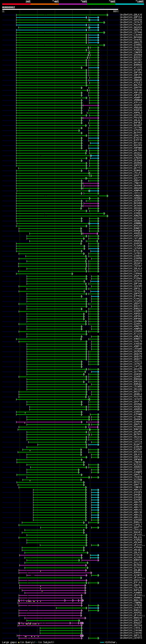Select hit label UniRef100_Q75T55
The height and width of the screenshot is (644, 146).
coord(131,130)
